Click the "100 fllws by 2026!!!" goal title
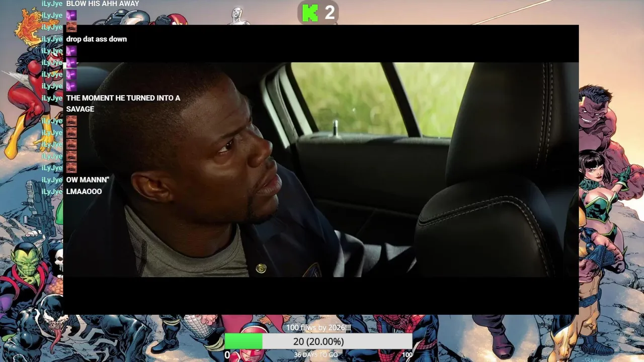Screen dimensions: 644x362 pos(318,328)
